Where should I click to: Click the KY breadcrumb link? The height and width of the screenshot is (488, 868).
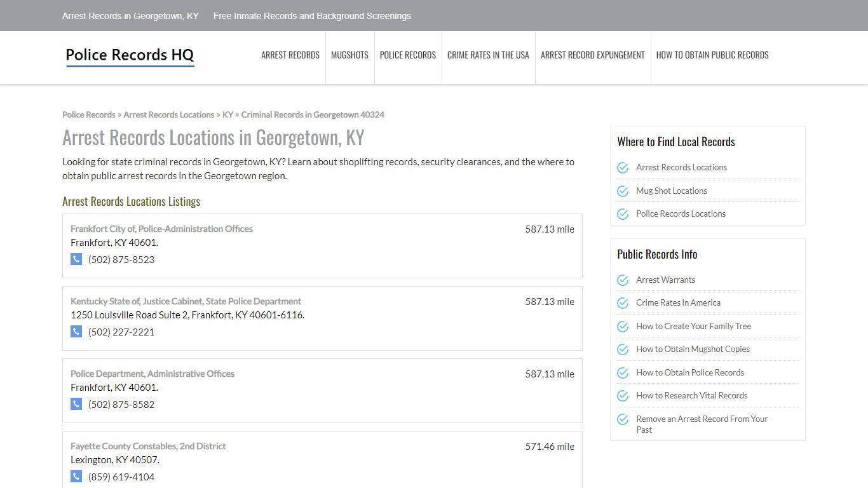tap(227, 114)
